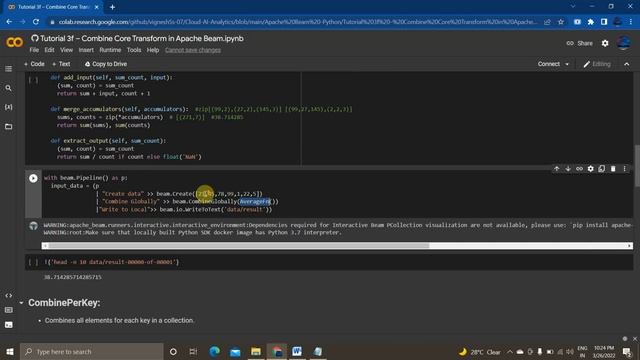Viewport: 640px width, 360px height.
Task: Click the page vertical scrollbar thumb
Action: [x=637, y=165]
